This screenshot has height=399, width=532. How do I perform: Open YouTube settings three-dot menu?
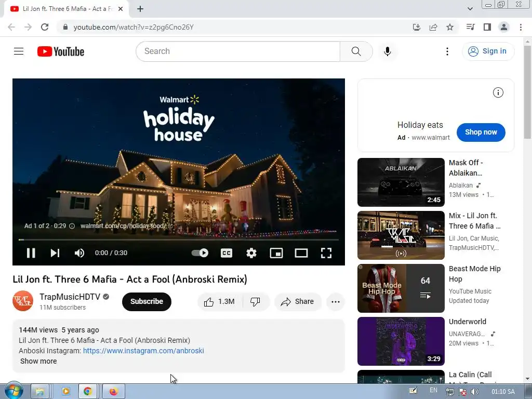(447, 51)
